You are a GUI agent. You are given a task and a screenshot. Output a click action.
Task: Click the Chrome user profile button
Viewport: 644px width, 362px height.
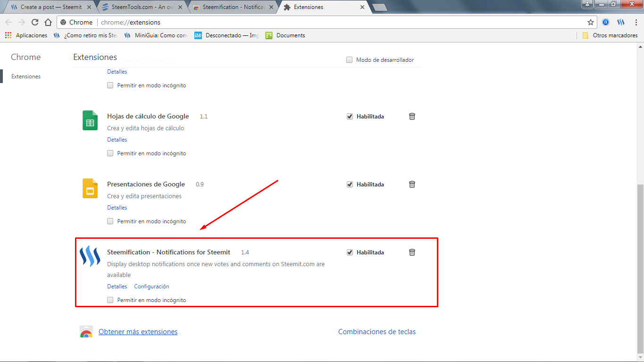coord(587,4)
